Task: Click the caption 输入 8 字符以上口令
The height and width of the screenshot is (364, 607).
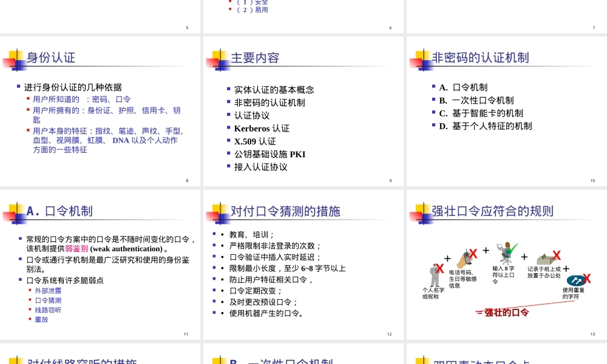Action: (503, 275)
